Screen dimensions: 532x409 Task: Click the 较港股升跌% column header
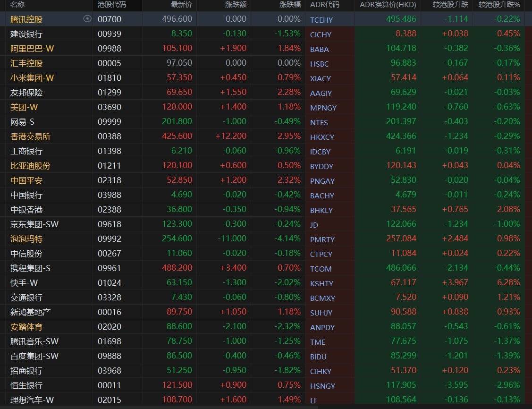499,5
